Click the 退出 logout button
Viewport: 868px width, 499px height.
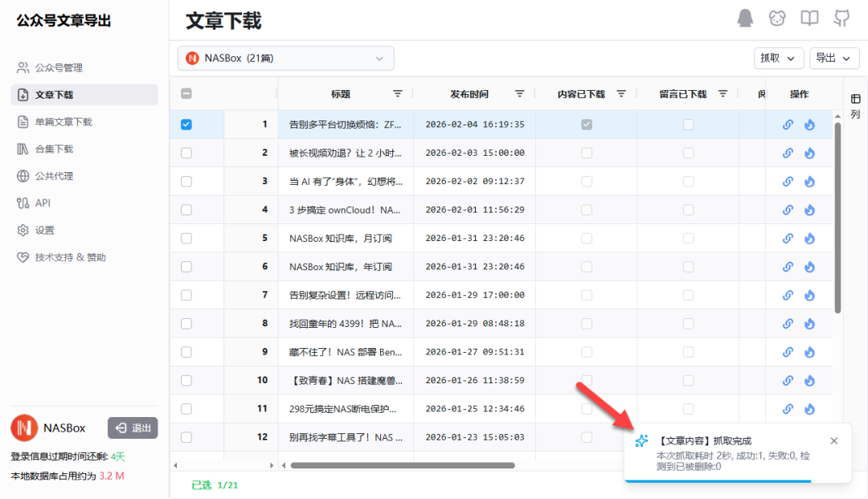click(133, 427)
